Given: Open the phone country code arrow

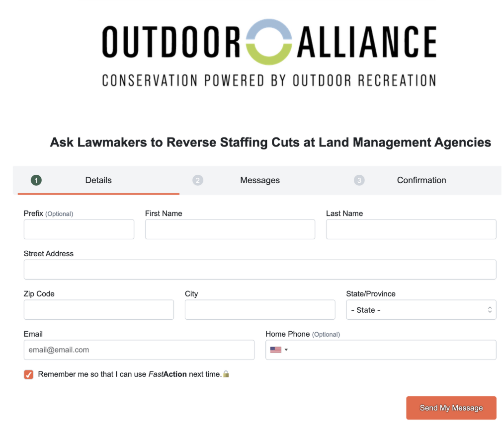Looking at the screenshot, I should (x=286, y=350).
